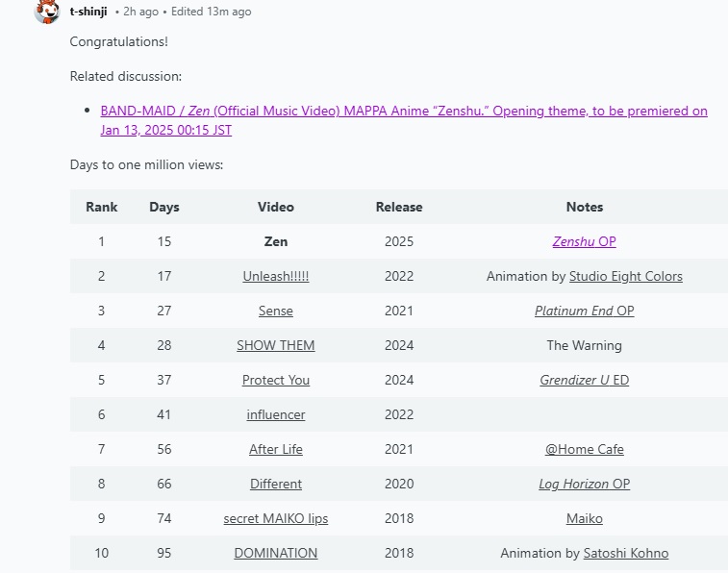The width and height of the screenshot is (728, 573).
Task: Click the Grendizer U ED link
Action: (x=584, y=380)
